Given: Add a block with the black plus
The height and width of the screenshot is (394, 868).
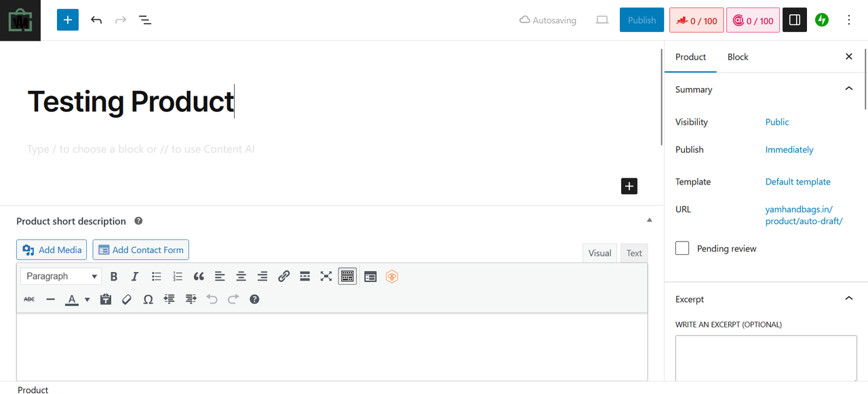Looking at the screenshot, I should 629,186.
